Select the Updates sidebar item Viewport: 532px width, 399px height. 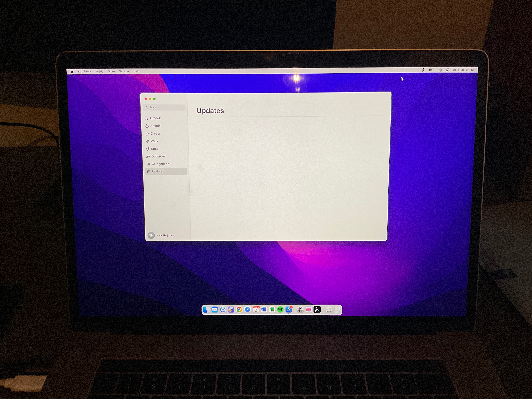[158, 172]
